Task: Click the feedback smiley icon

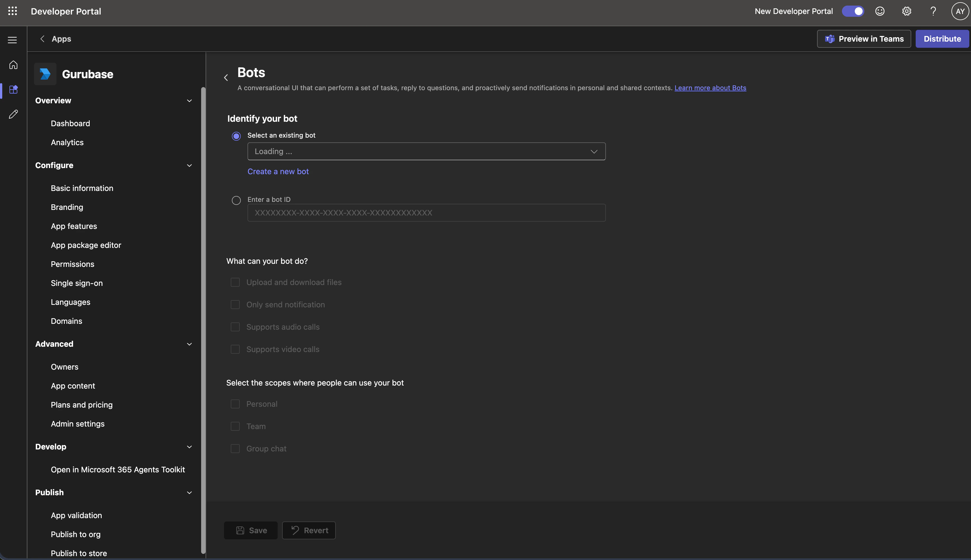Action: coord(880,11)
